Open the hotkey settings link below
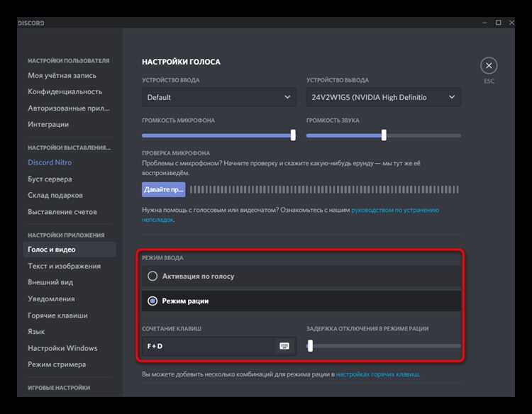The width and height of the screenshot is (532, 414). click(377, 374)
